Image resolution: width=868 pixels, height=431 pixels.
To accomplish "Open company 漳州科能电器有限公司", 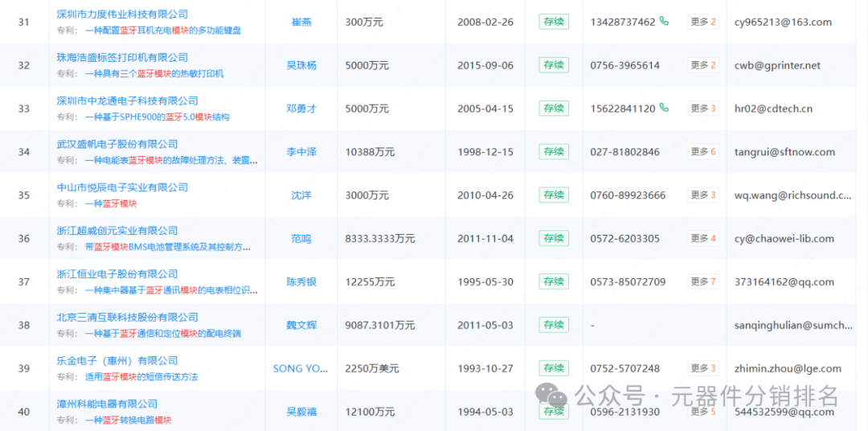I will [108, 404].
